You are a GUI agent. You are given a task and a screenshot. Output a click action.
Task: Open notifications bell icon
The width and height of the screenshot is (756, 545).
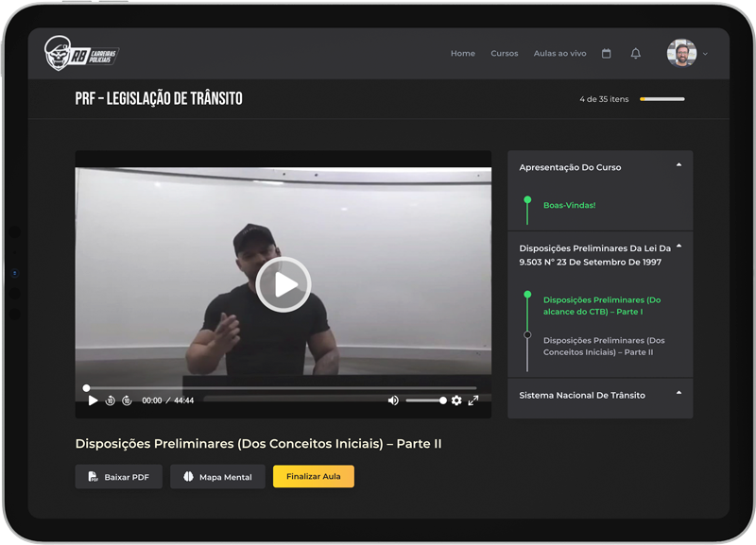pyautogui.click(x=635, y=54)
